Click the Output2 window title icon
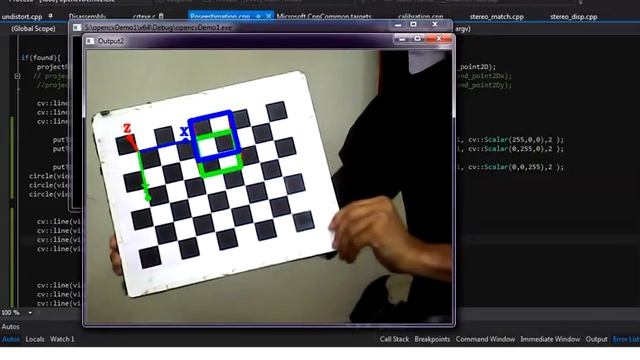The width and height of the screenshot is (640, 360). (90, 41)
